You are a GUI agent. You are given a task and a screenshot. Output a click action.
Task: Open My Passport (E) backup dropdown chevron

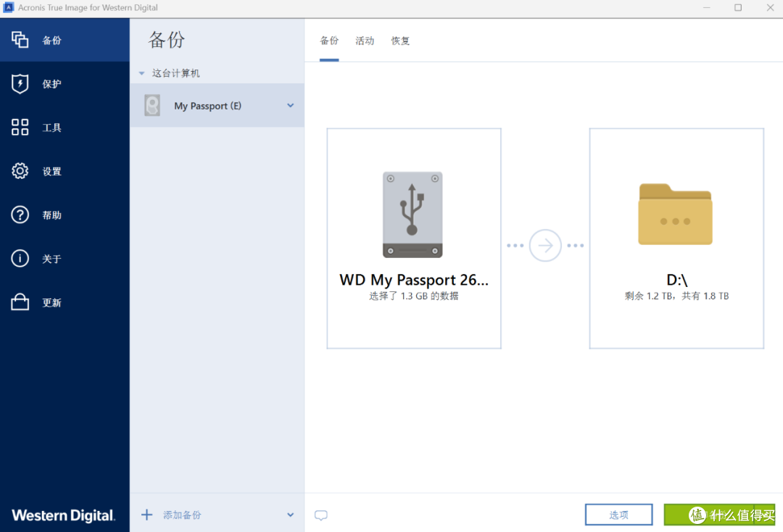tap(290, 105)
